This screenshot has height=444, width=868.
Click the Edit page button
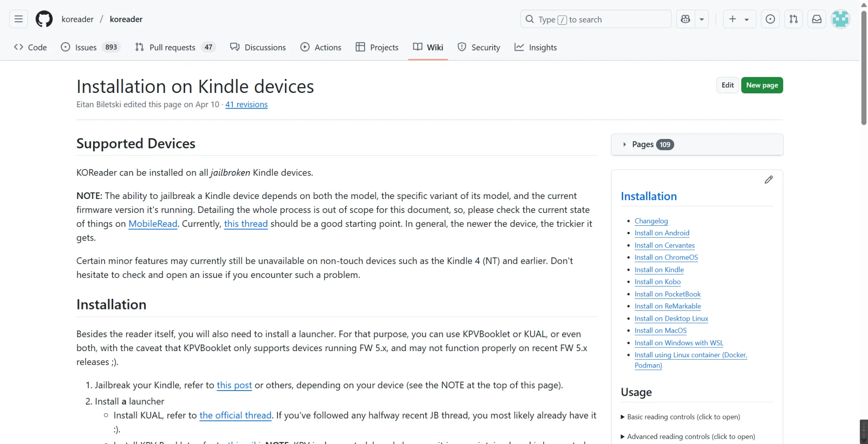[727, 85]
